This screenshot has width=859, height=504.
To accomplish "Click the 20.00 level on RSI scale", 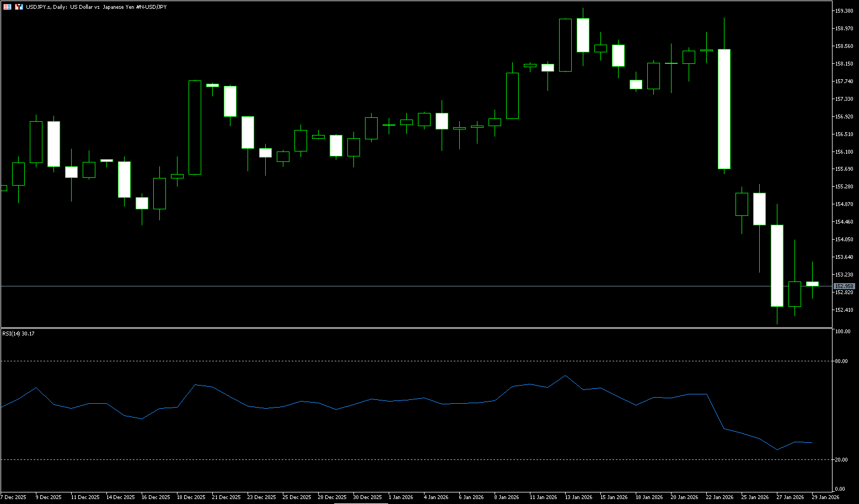I will point(841,459).
